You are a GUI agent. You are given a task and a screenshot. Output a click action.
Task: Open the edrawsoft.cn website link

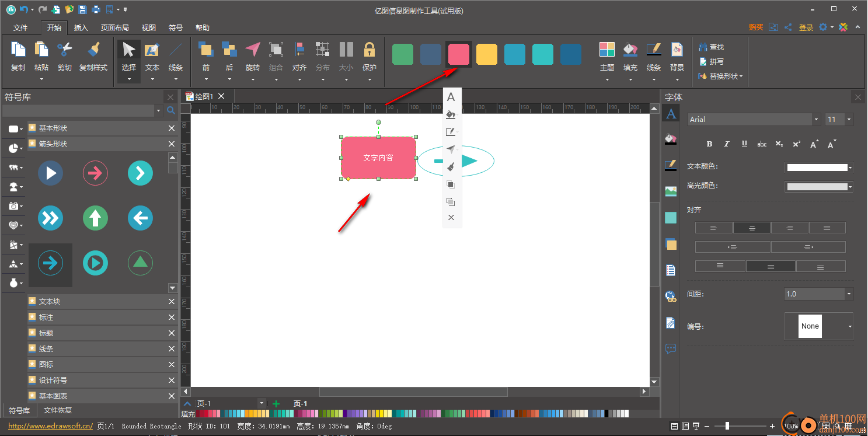pyautogui.click(x=51, y=426)
